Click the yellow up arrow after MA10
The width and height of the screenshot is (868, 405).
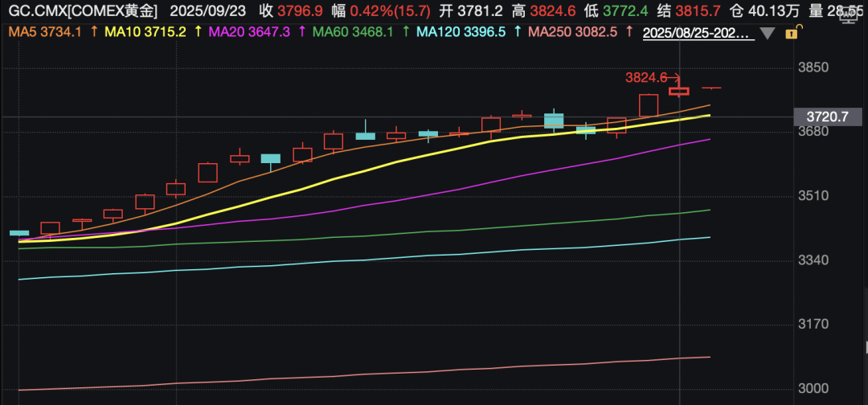[x=199, y=33]
